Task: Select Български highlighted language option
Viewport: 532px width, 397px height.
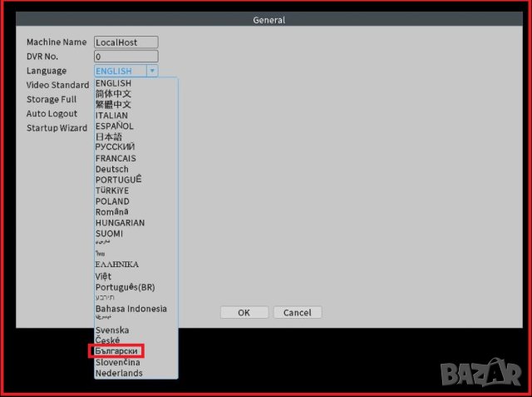Action: point(116,352)
